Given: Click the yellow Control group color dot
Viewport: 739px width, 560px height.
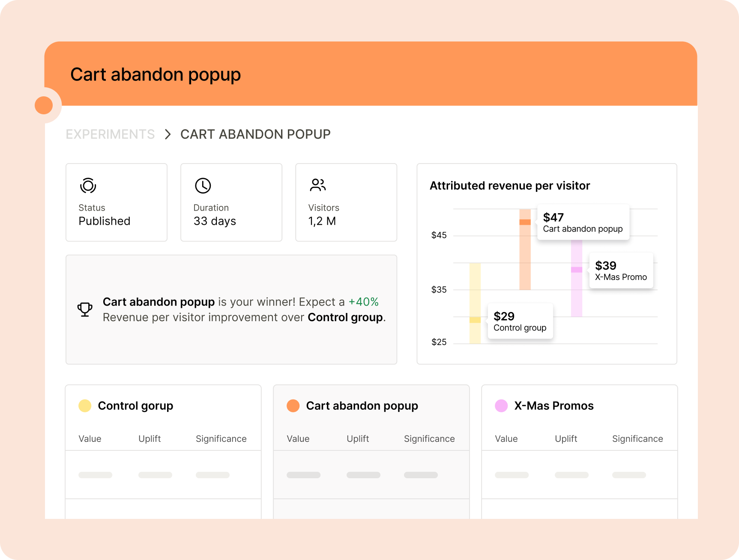Looking at the screenshot, I should point(85,406).
